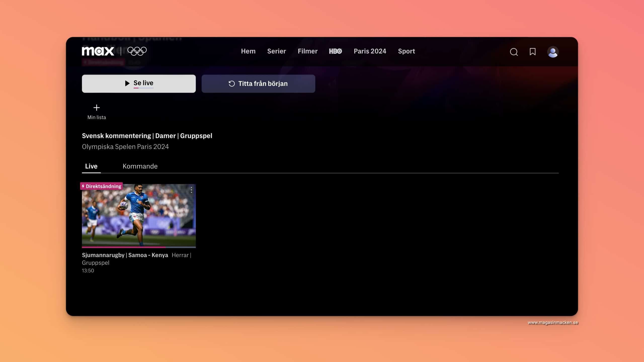The width and height of the screenshot is (644, 362).
Task: Click Titta från början button
Action: pos(258,83)
